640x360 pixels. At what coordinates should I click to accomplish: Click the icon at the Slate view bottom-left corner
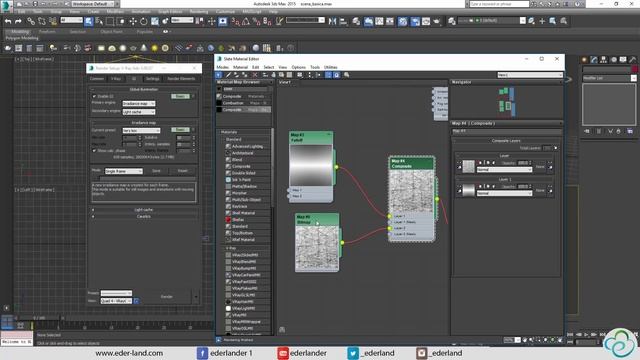coord(282,329)
